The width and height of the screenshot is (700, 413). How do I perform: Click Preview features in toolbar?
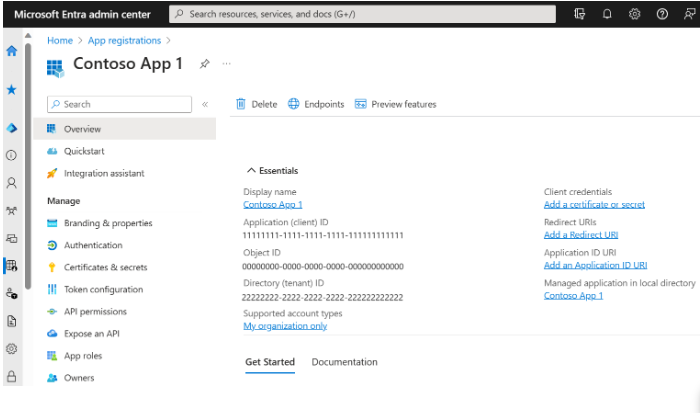(395, 104)
